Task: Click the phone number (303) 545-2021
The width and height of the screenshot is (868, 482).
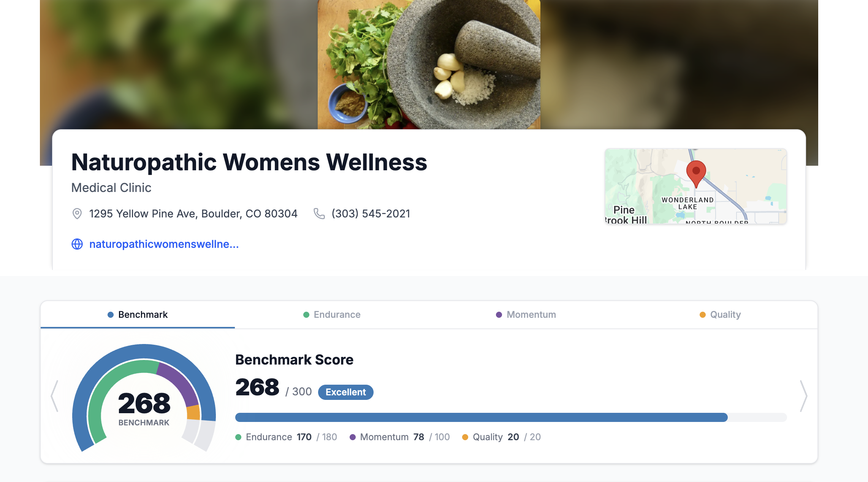Action: click(x=371, y=214)
